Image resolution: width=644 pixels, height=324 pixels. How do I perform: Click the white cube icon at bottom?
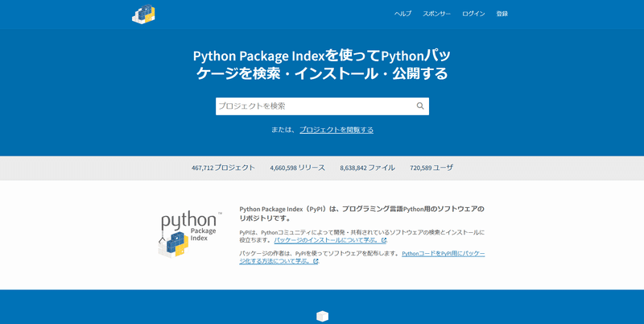[x=323, y=316]
